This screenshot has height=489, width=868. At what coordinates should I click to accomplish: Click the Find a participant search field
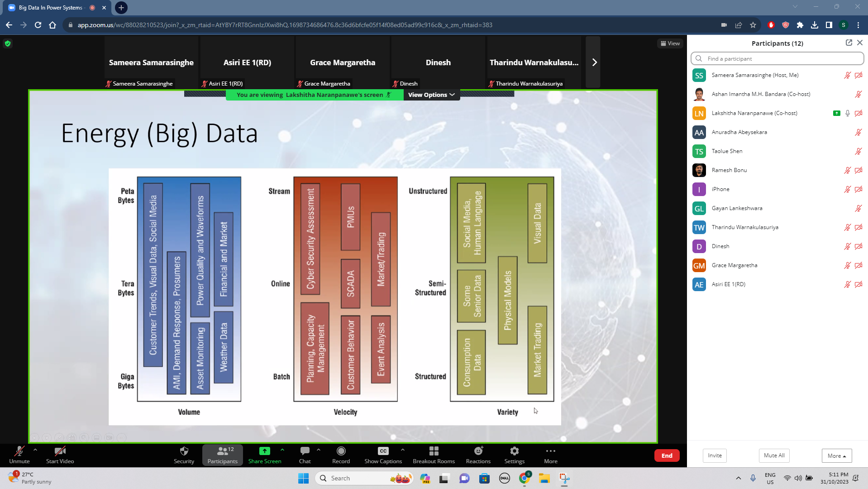point(777,58)
